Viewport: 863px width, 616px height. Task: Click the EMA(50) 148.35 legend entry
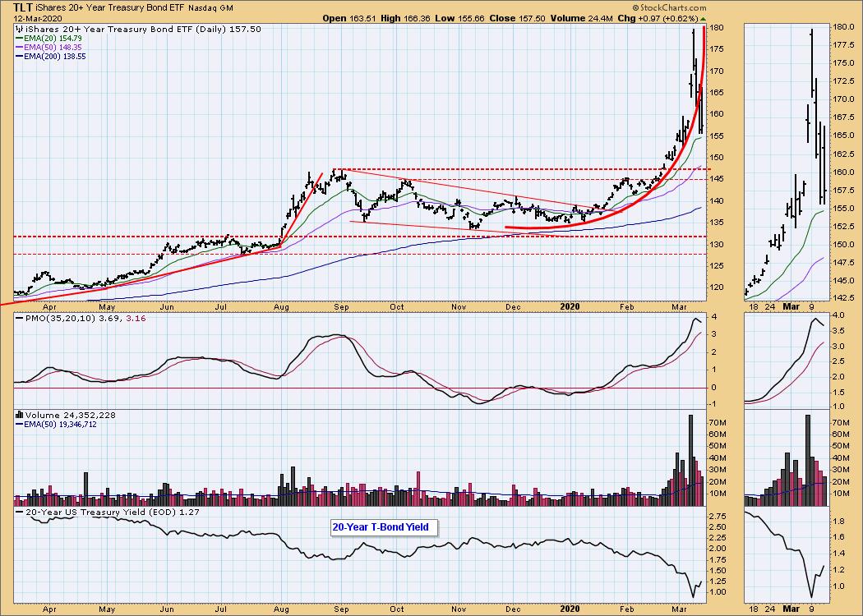pyautogui.click(x=48, y=48)
